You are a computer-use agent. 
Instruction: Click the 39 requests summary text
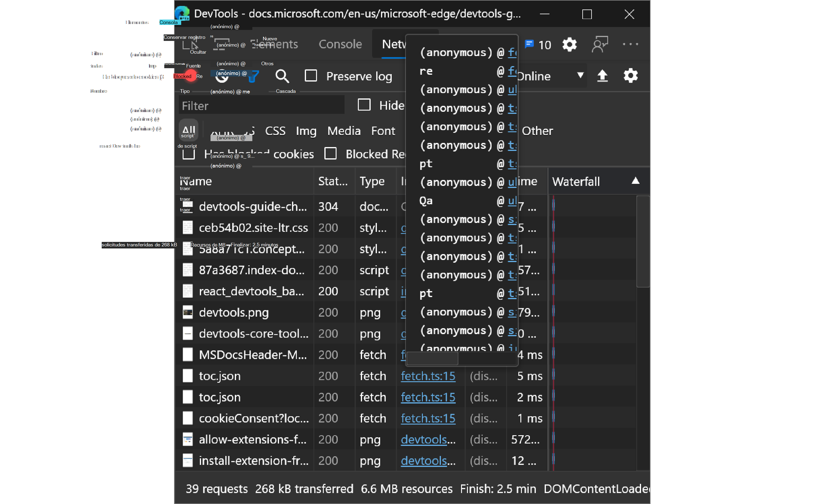pyautogui.click(x=217, y=489)
